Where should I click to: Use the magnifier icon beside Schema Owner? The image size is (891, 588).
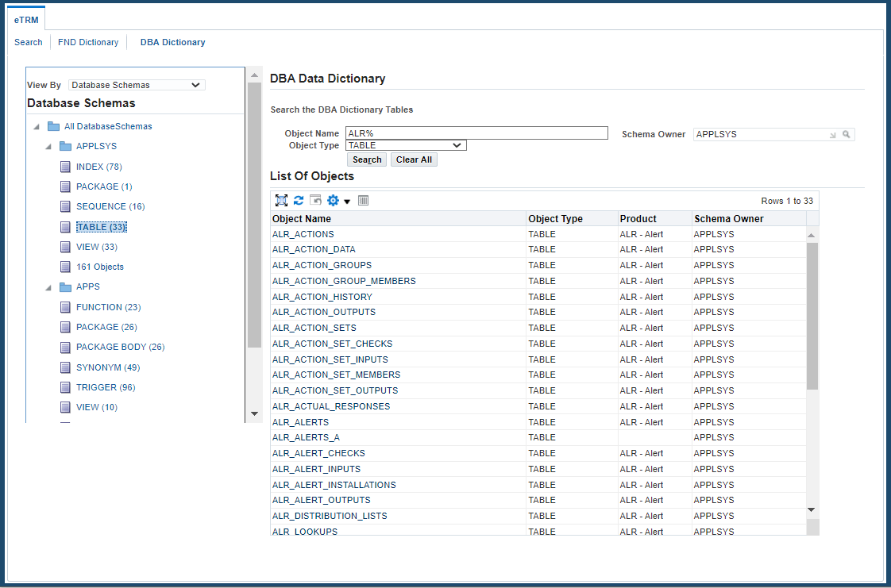[x=847, y=134]
